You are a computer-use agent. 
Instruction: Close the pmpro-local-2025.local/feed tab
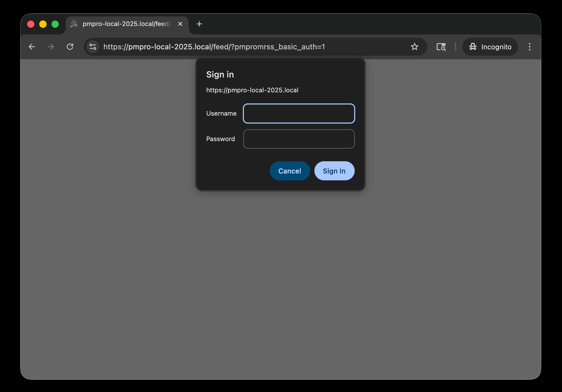pos(180,24)
